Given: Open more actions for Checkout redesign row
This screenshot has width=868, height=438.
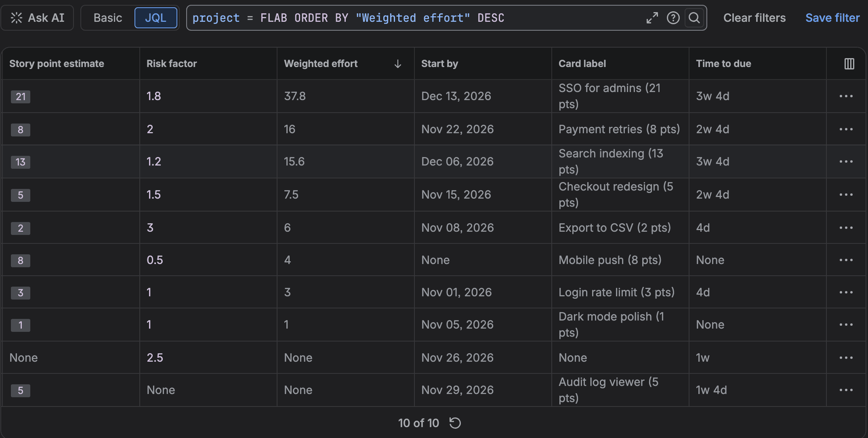Looking at the screenshot, I should coord(846,195).
